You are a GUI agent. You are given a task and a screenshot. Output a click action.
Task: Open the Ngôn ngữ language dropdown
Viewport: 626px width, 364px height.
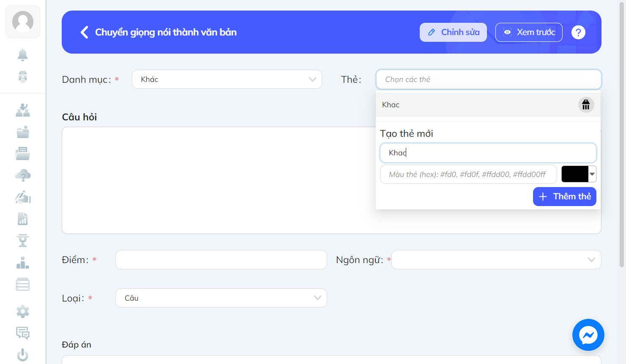click(496, 260)
